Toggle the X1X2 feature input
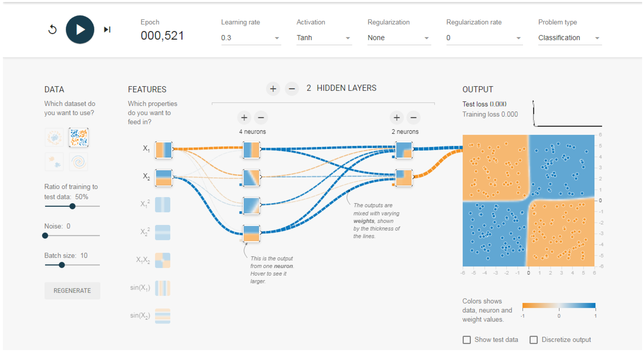644x353 pixels. (162, 260)
